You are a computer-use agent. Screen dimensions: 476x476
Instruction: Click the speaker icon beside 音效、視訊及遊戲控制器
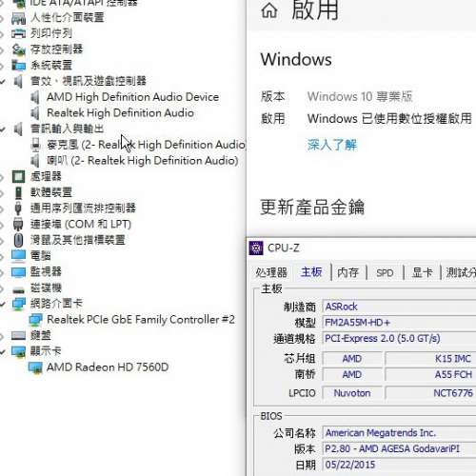(18, 81)
